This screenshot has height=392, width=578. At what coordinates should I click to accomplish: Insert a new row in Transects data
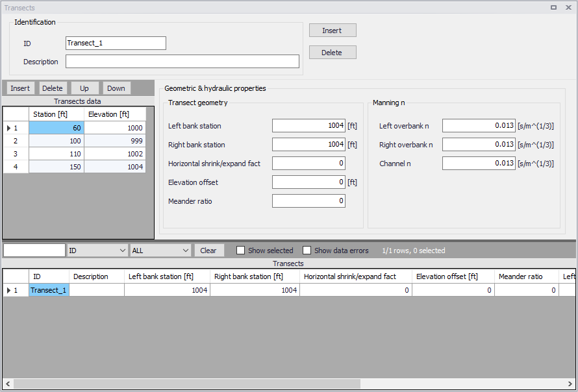[20, 88]
